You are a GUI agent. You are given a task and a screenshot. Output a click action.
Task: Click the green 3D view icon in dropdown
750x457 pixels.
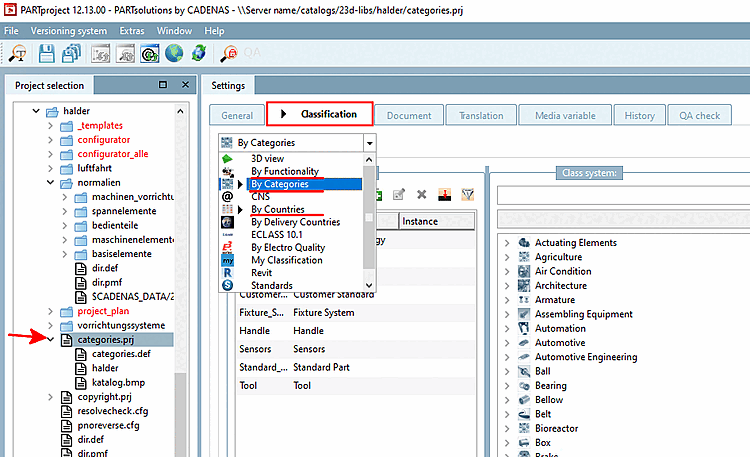click(228, 158)
